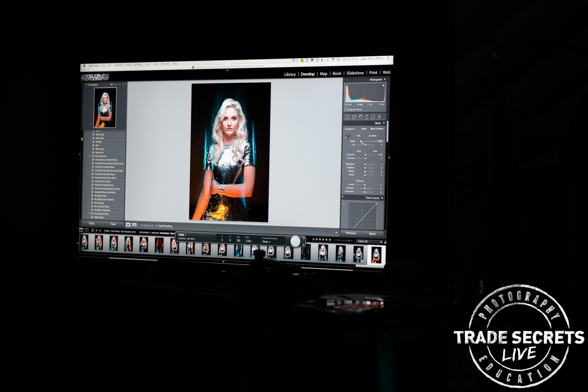Apply Rin Crushed Yellow preset
The width and height of the screenshot is (588, 392).
(x=102, y=206)
